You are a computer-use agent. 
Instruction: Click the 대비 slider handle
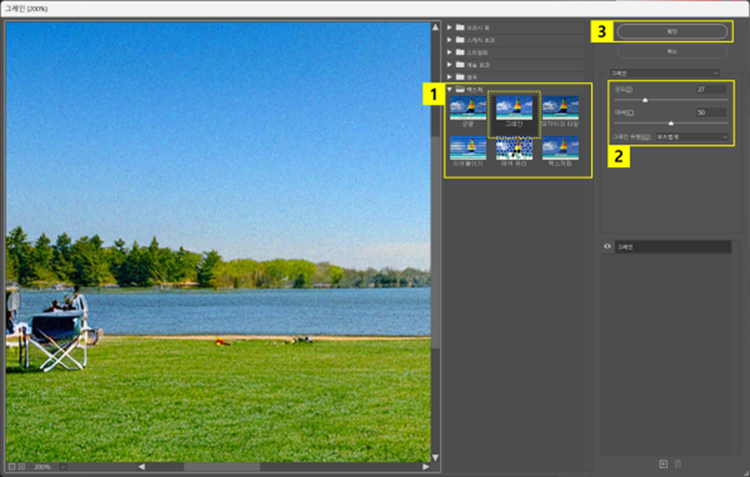pos(671,123)
